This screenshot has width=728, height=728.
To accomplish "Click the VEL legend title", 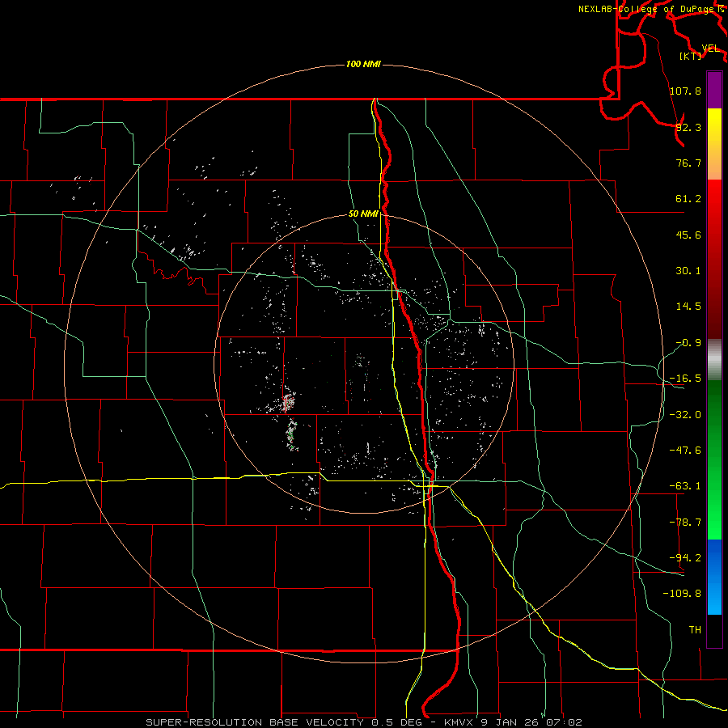I will pos(710,49).
